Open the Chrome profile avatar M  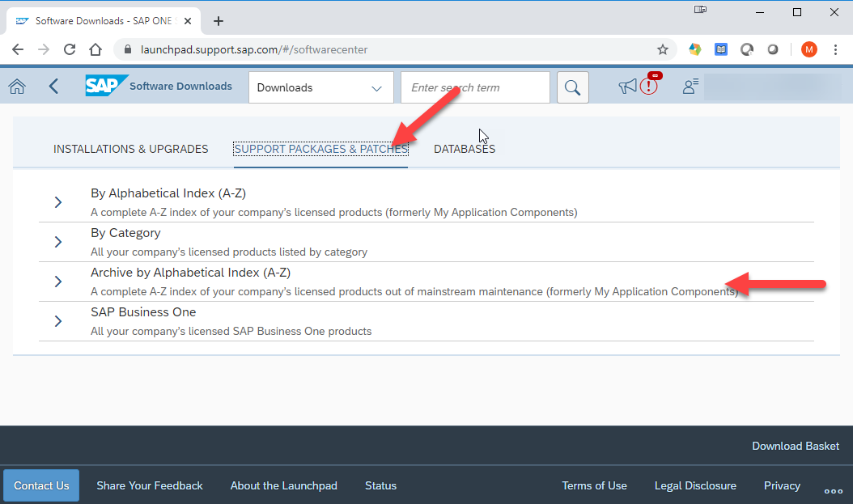click(x=809, y=49)
